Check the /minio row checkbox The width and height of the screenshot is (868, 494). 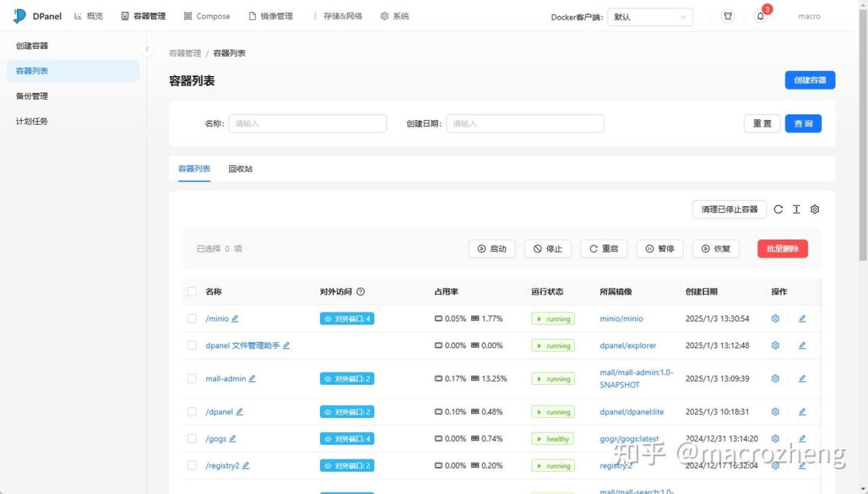pyautogui.click(x=192, y=318)
